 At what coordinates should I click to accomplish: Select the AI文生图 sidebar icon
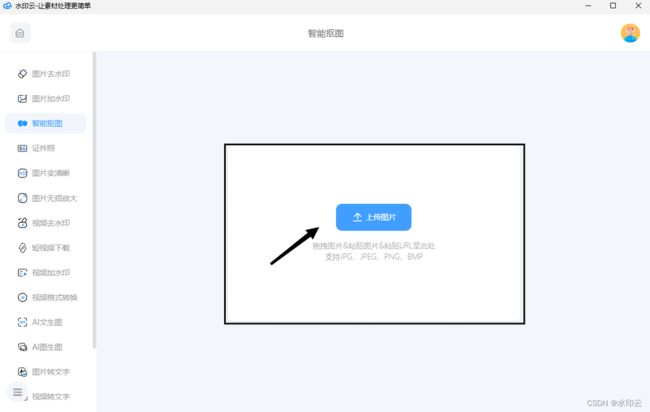coord(22,322)
